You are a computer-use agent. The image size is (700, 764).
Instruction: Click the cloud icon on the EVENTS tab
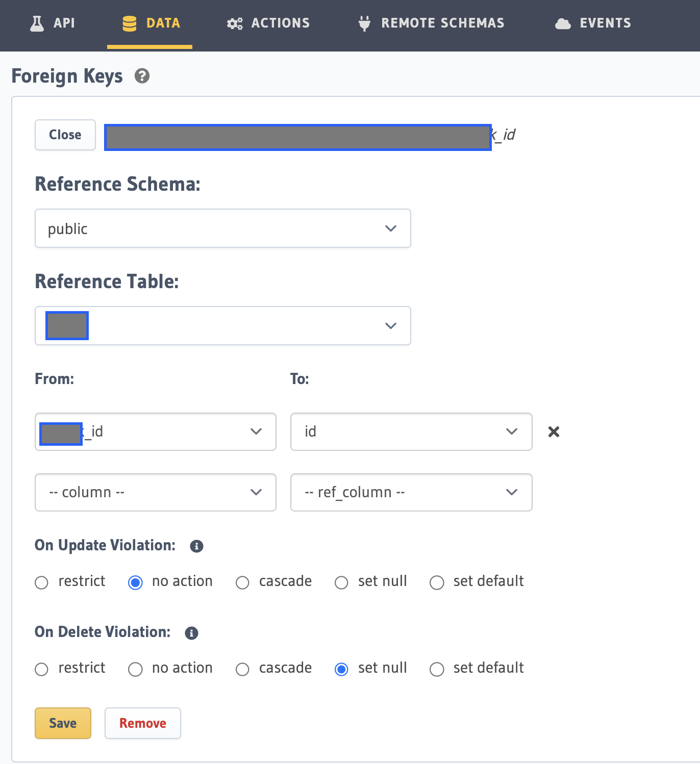(x=562, y=23)
